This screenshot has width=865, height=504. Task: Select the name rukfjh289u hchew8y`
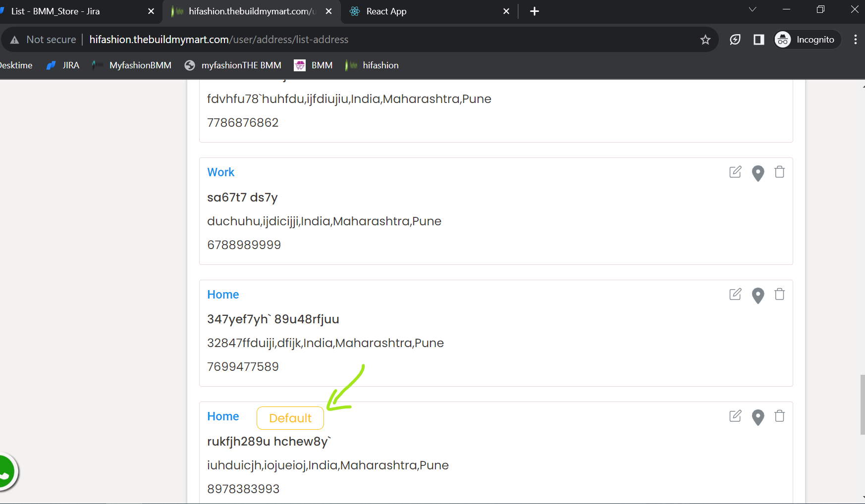(269, 442)
